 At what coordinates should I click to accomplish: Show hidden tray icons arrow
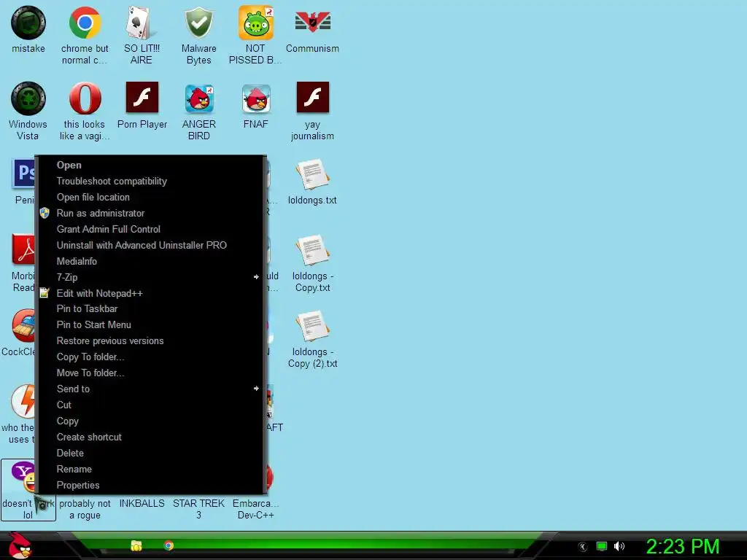pos(582,547)
